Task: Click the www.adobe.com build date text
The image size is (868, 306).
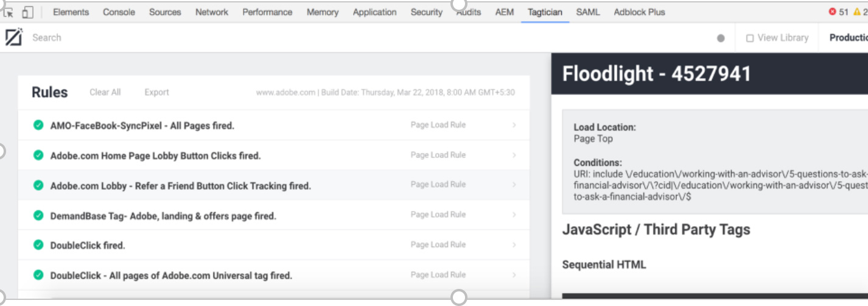Action: click(385, 93)
